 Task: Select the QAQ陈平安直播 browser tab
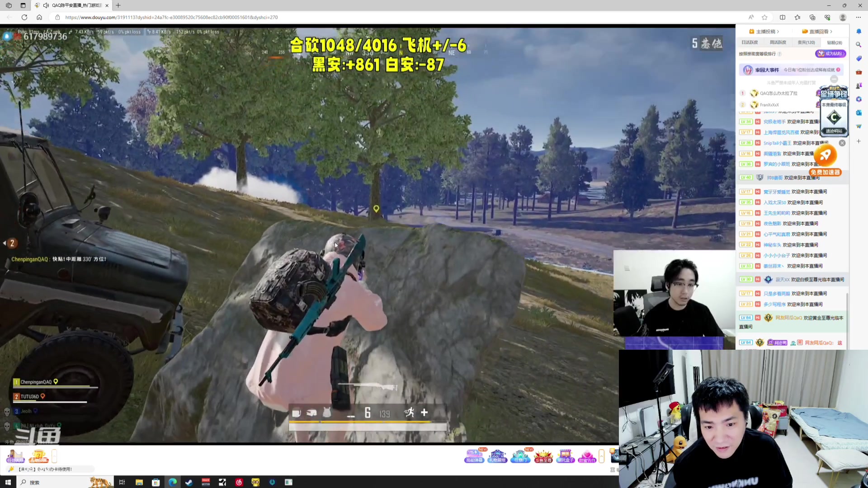coord(72,5)
